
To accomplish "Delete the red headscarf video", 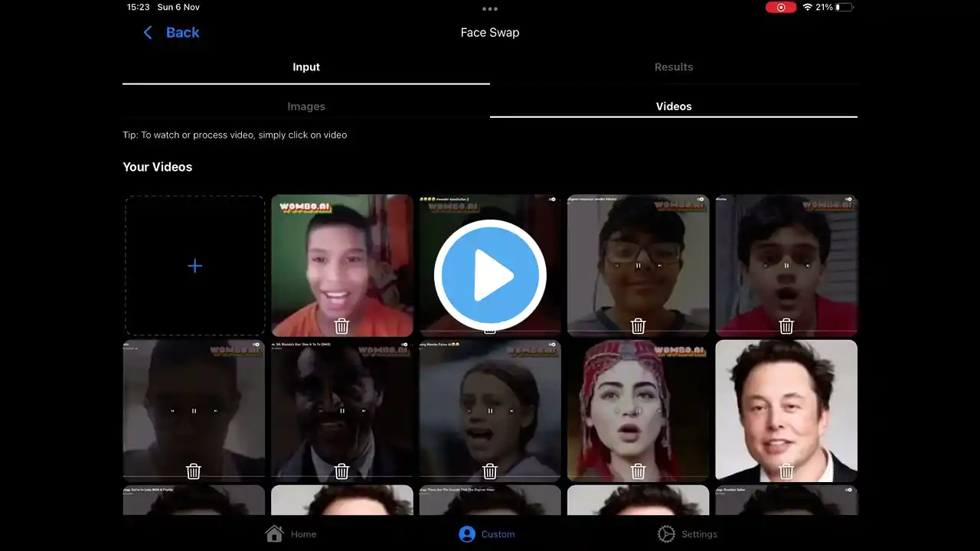I will (638, 471).
